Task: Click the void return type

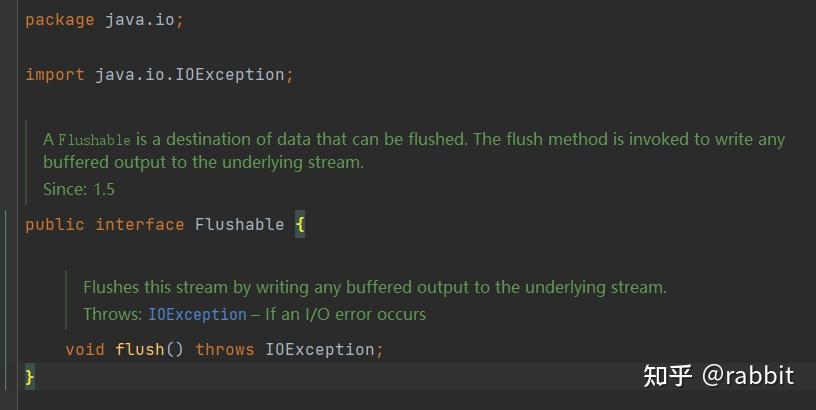Action: 85,349
